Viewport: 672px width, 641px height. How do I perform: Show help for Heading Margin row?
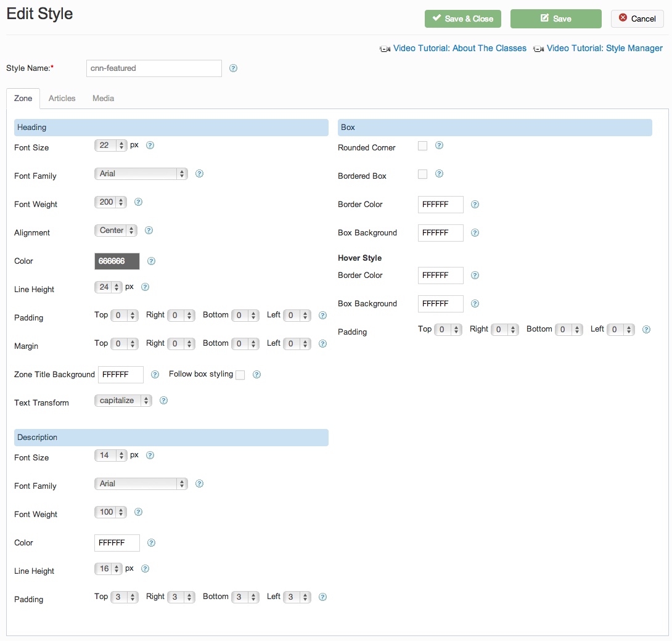[x=322, y=344]
